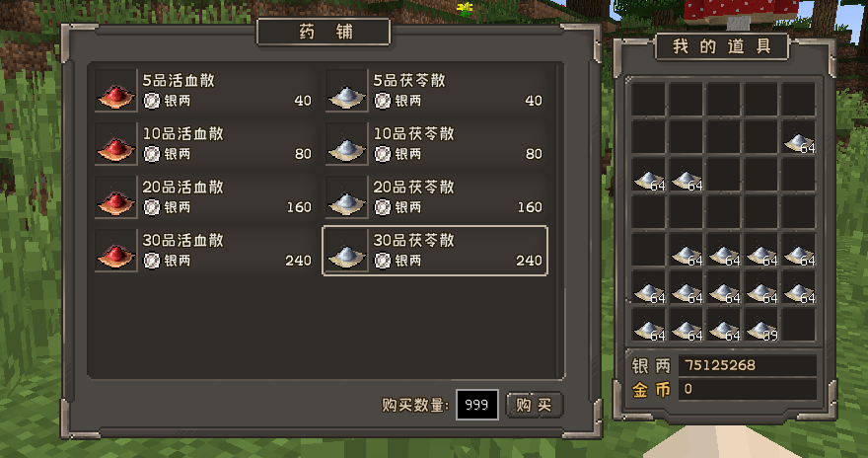Click the 240 price of 30品活血散
Image resolution: width=868 pixels, height=458 pixels.
(298, 261)
